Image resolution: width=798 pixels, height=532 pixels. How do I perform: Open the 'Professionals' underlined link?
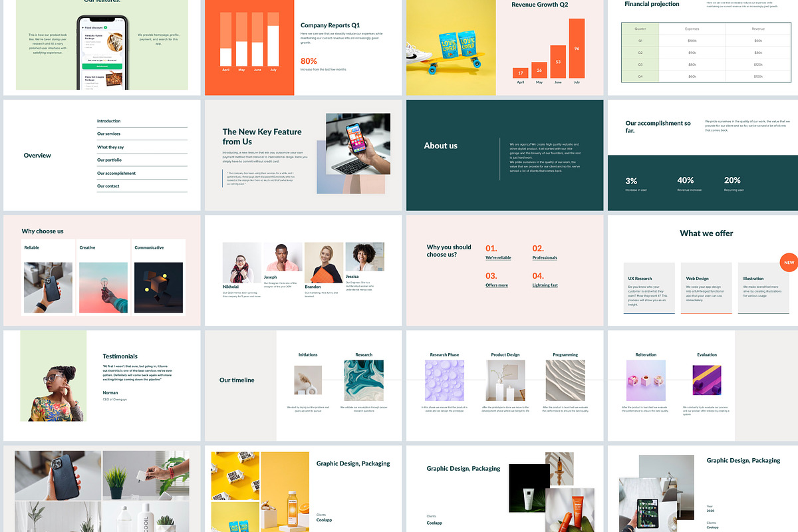tap(545, 257)
